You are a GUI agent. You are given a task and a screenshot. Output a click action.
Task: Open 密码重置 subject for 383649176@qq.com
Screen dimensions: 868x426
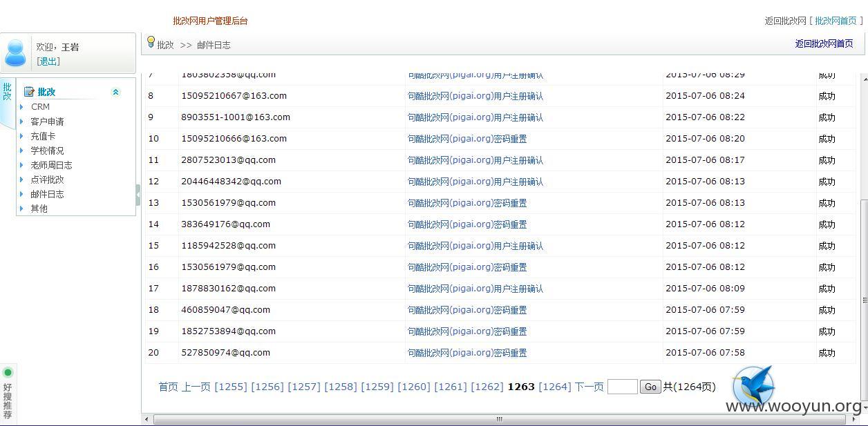coord(467,224)
